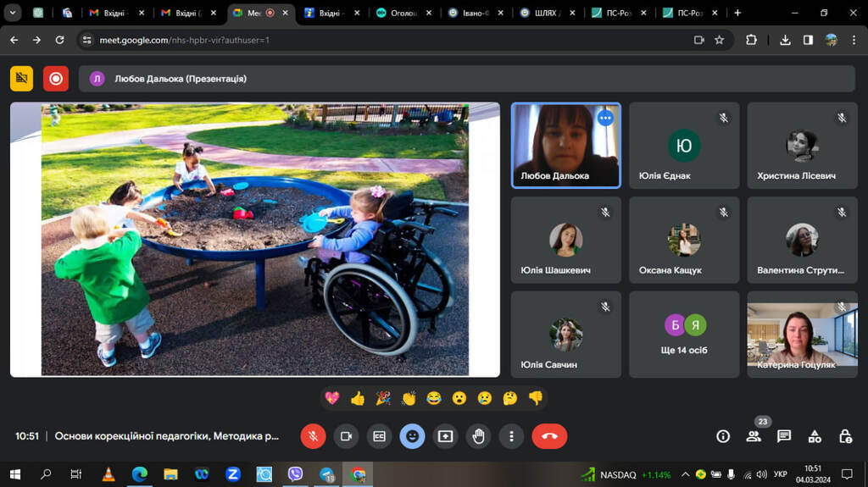This screenshot has width=868, height=487.
Task: Show the participants list with badge 23
Action: [754, 436]
